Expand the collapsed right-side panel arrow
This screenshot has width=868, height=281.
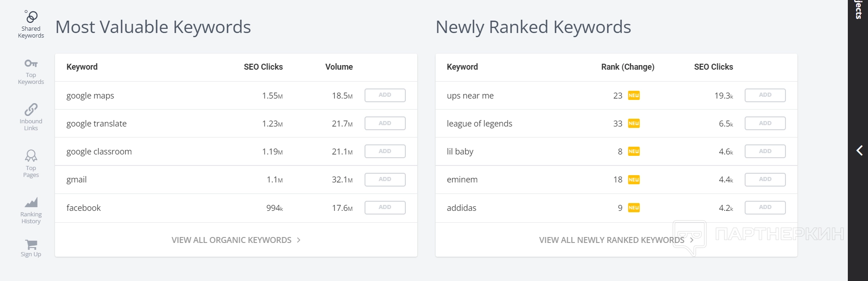[x=859, y=150]
